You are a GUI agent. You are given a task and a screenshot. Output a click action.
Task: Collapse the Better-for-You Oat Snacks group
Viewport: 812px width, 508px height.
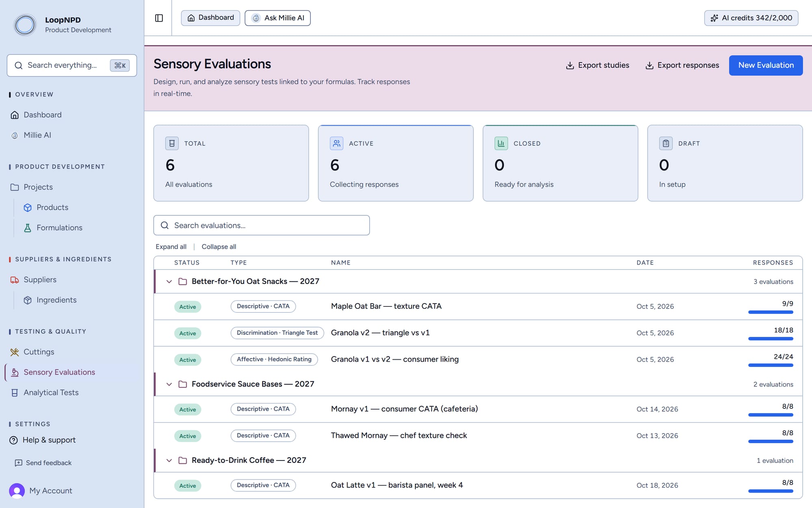click(x=169, y=281)
